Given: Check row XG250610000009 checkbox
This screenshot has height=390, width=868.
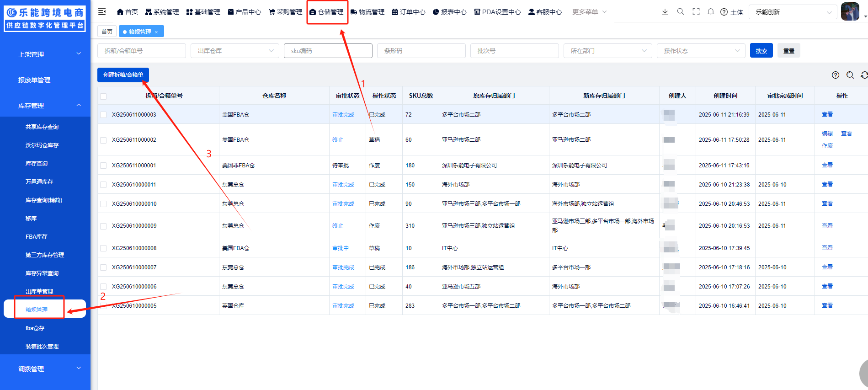Looking at the screenshot, I should pyautogui.click(x=103, y=226).
